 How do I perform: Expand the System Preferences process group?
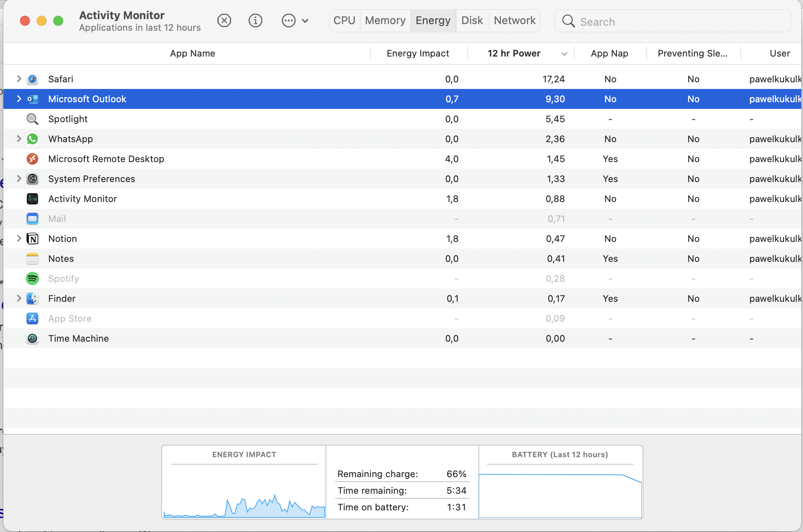19,179
